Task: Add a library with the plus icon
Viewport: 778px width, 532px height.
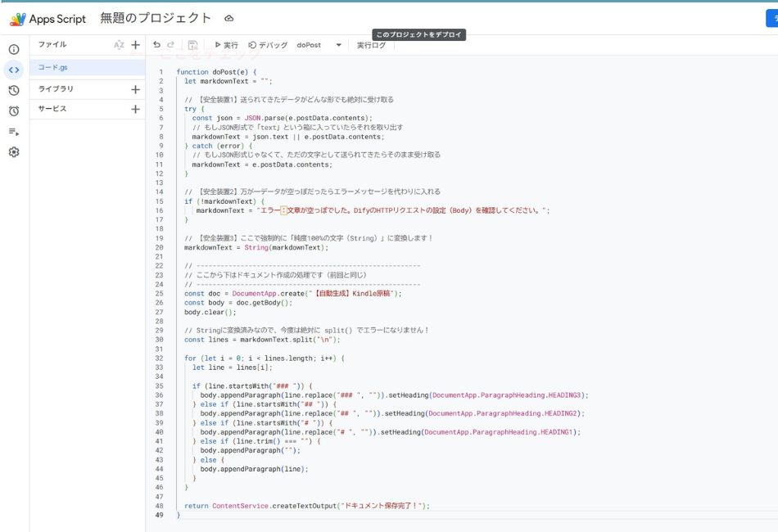Action: point(136,89)
